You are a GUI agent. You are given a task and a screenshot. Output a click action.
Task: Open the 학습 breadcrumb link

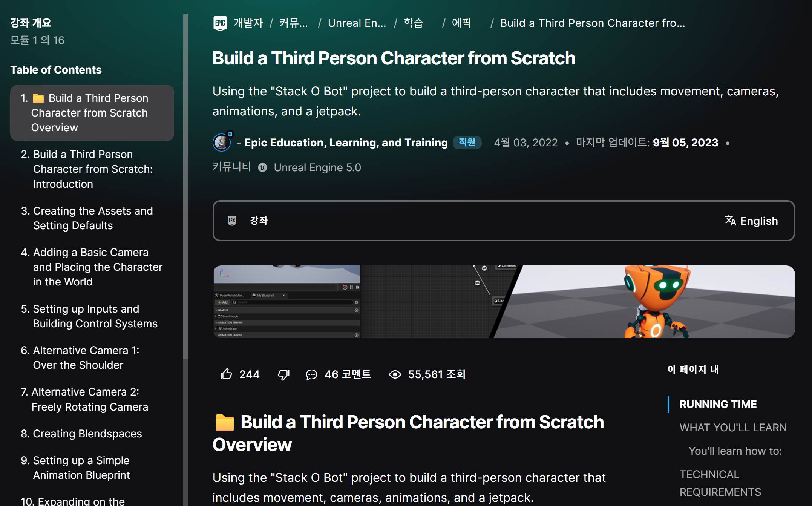pos(414,23)
